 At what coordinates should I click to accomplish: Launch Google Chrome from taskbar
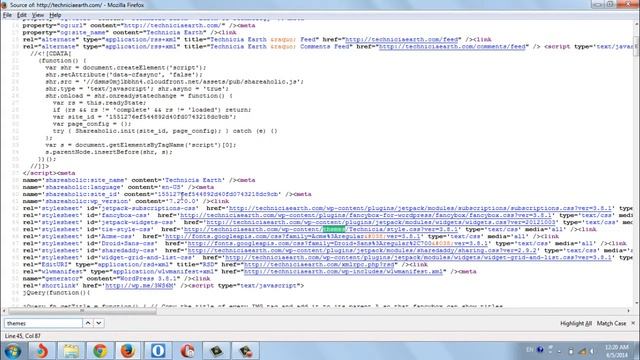100,351
